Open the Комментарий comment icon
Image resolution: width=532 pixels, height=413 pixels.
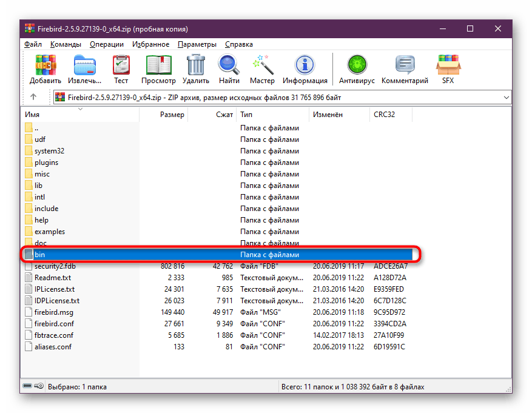point(405,65)
